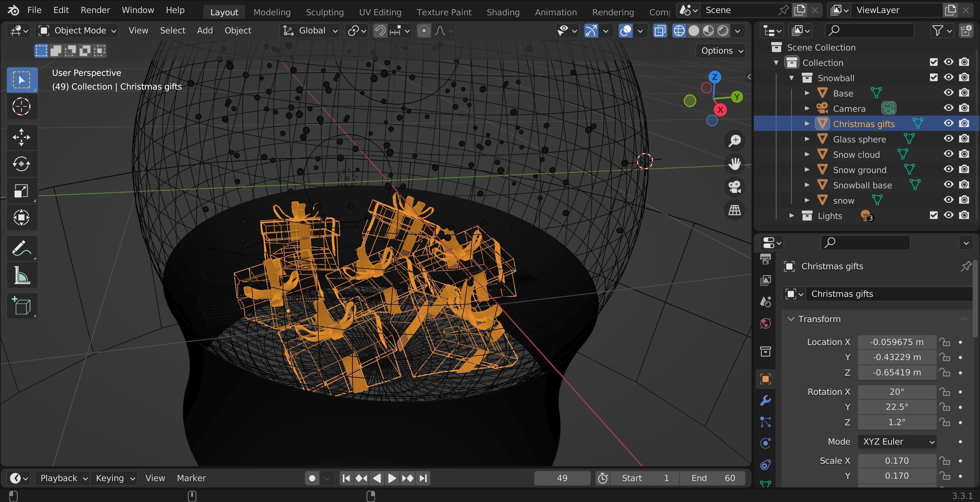The height and width of the screenshot is (502, 980).
Task: Open the Options dropdown in viewport
Action: tap(721, 51)
